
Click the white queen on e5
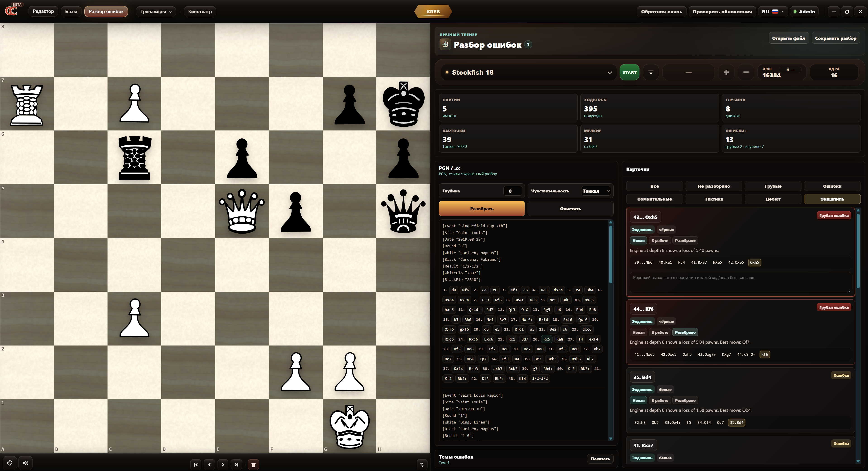coord(242,211)
